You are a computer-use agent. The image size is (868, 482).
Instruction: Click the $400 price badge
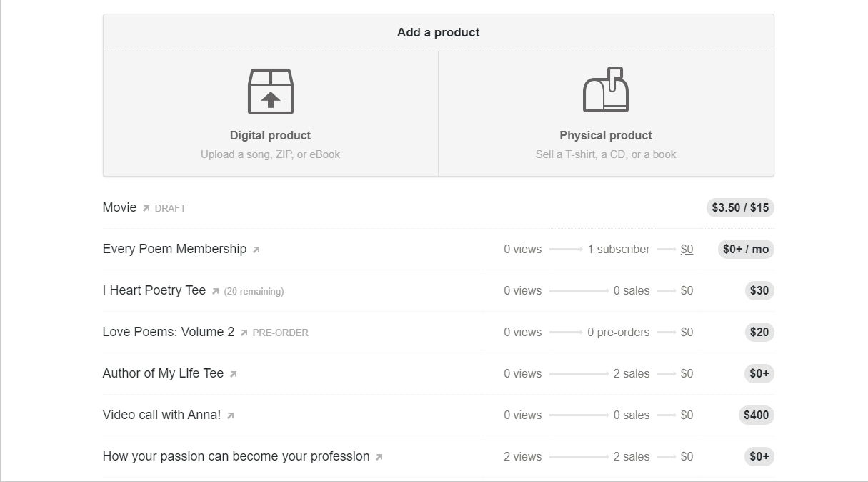tap(757, 415)
